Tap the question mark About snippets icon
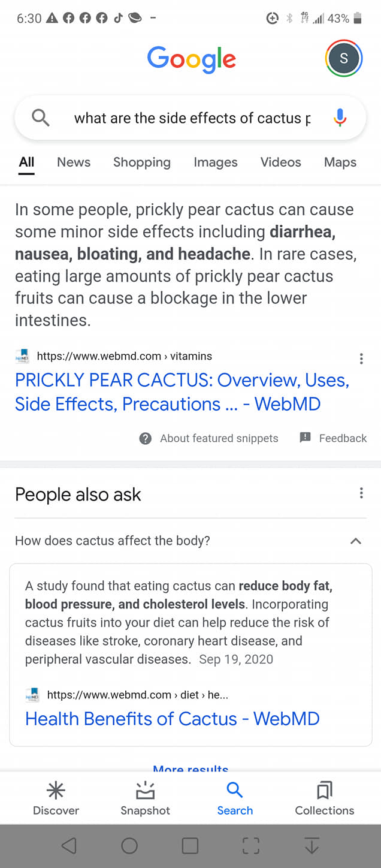Viewport: 381px width, 868px height. coord(145,438)
